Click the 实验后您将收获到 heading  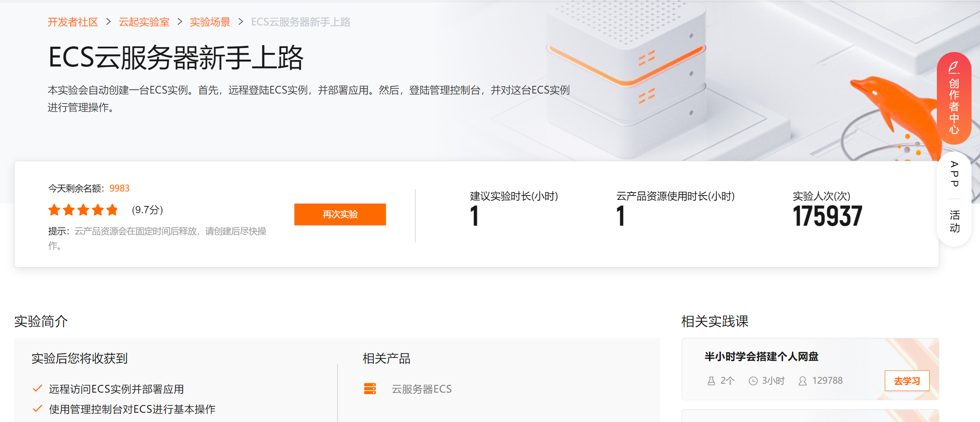point(79,358)
